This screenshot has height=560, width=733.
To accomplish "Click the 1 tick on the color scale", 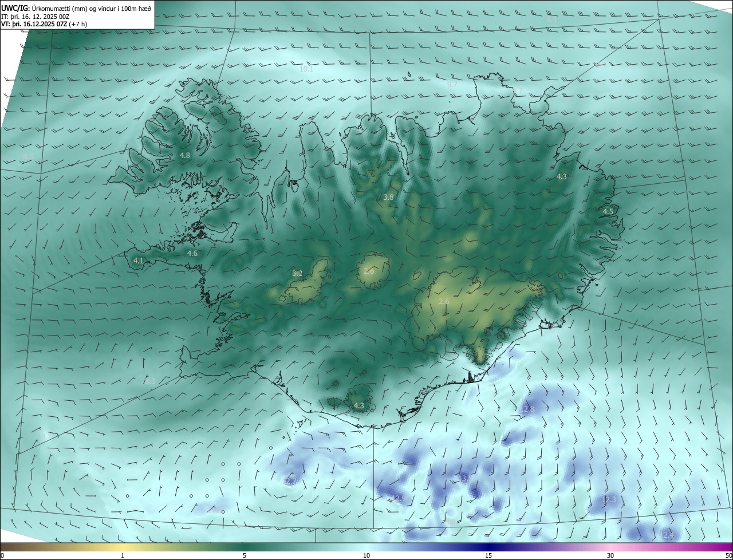I will 123,555.
